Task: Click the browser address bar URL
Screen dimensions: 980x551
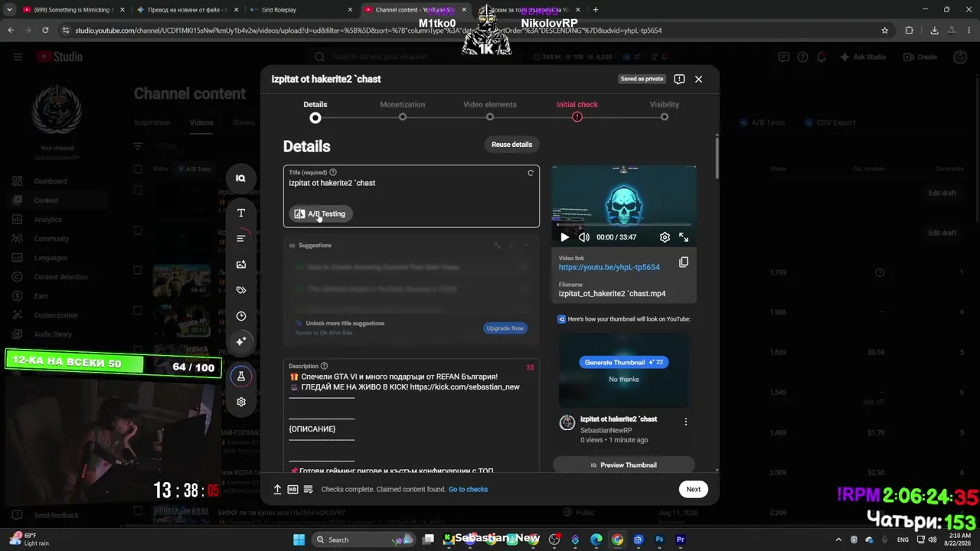Action: (x=368, y=31)
